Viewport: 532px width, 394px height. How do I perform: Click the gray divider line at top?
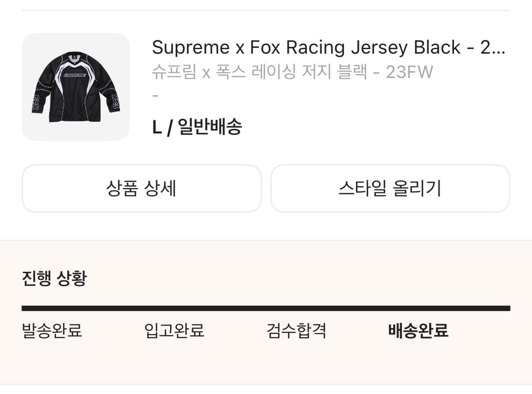click(266, 10)
